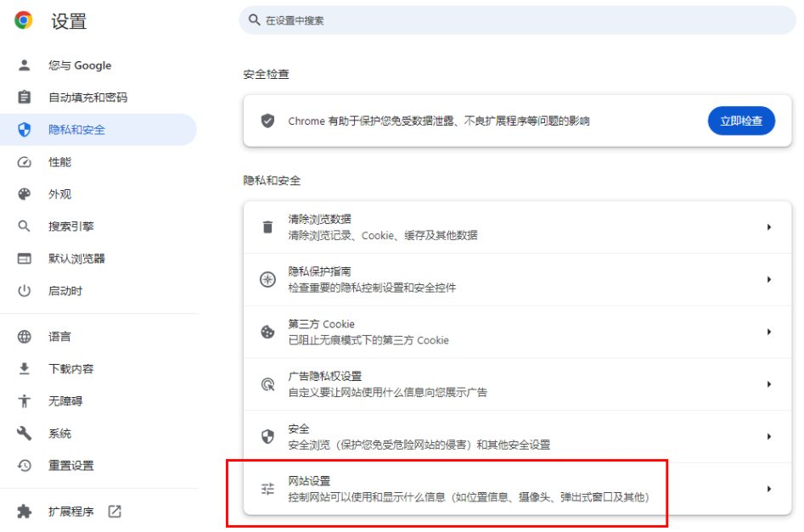Click text 清除浏览记录、Cookie、缓存及其他数据
Image resolution: width=804 pixels, height=532 pixels.
(383, 235)
